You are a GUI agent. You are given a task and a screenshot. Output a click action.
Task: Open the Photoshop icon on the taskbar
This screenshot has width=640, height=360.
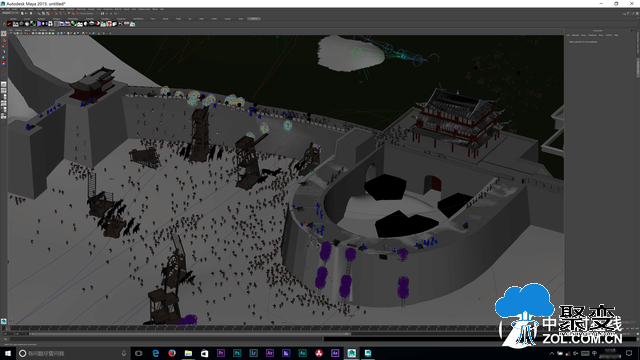tap(237, 353)
